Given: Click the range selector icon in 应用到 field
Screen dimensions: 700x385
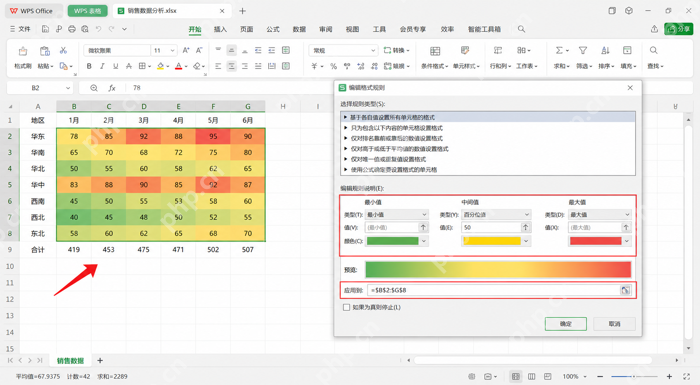Looking at the screenshot, I should pos(625,290).
